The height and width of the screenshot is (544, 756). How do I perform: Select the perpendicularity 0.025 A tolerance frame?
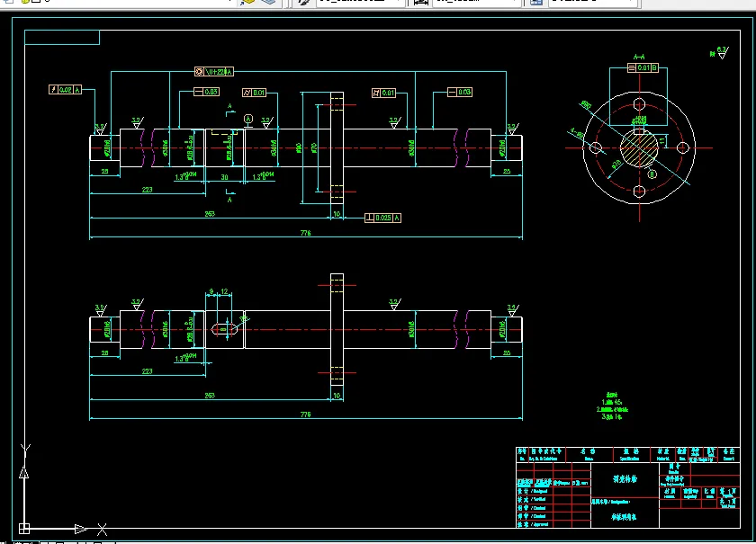click(x=382, y=218)
